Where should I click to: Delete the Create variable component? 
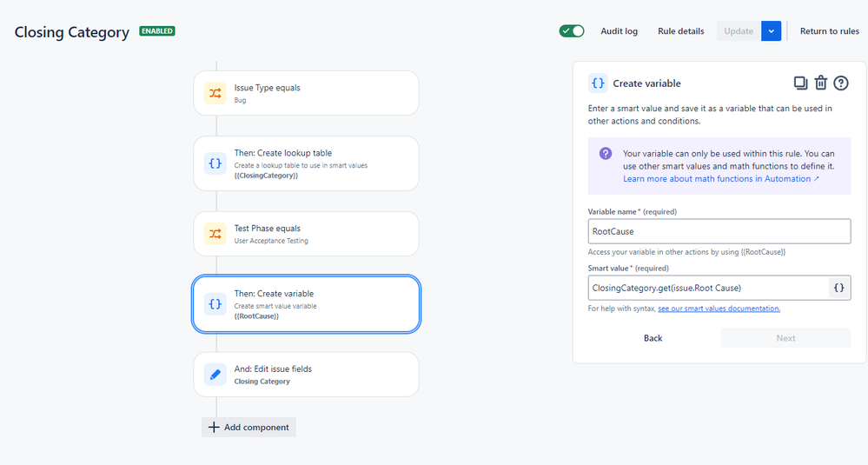click(820, 83)
